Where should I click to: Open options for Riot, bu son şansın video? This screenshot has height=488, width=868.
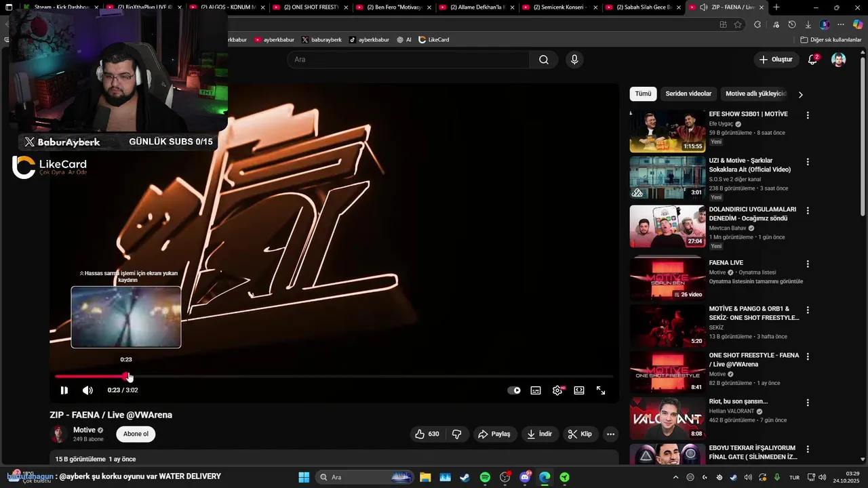click(808, 403)
